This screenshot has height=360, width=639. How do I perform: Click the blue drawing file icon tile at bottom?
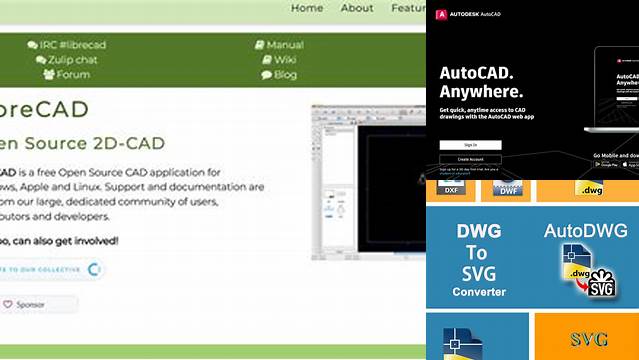tap(477, 336)
